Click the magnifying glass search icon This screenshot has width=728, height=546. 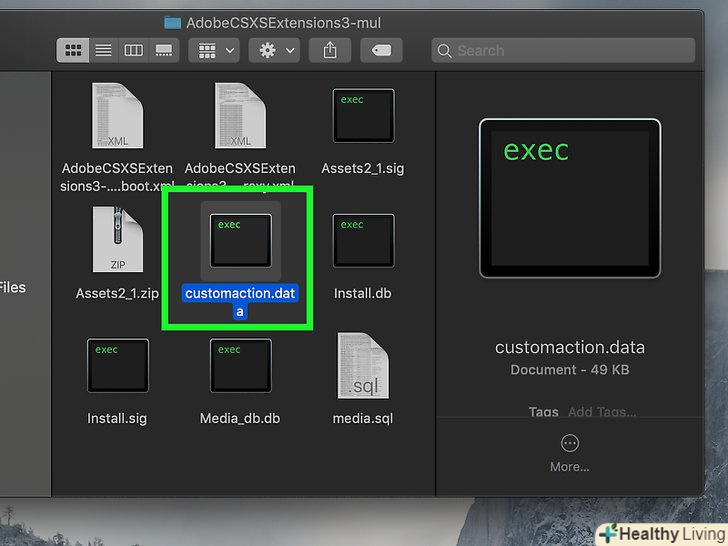[444, 51]
